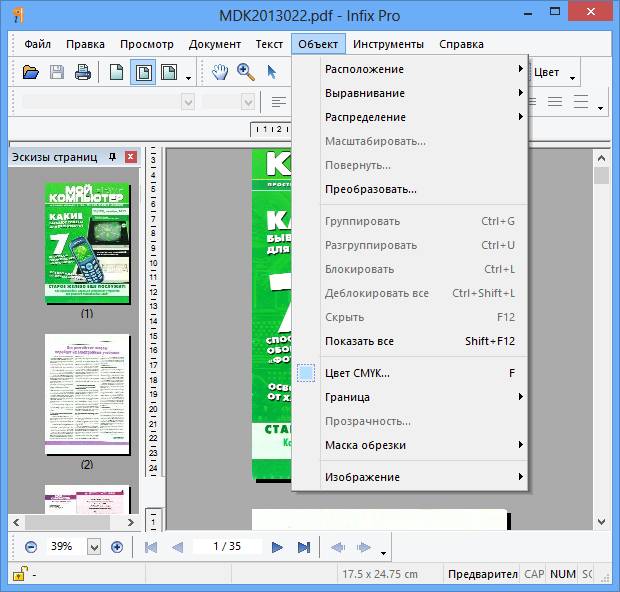Click Показать все menu entry
The width and height of the screenshot is (620, 592).
pyautogui.click(x=359, y=341)
